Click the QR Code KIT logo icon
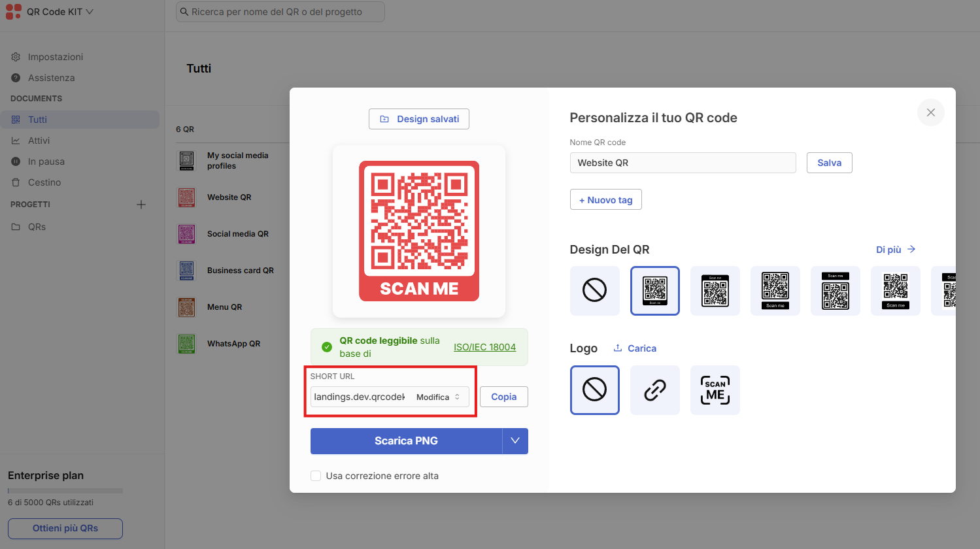This screenshot has width=980, height=549. pyautogui.click(x=13, y=12)
